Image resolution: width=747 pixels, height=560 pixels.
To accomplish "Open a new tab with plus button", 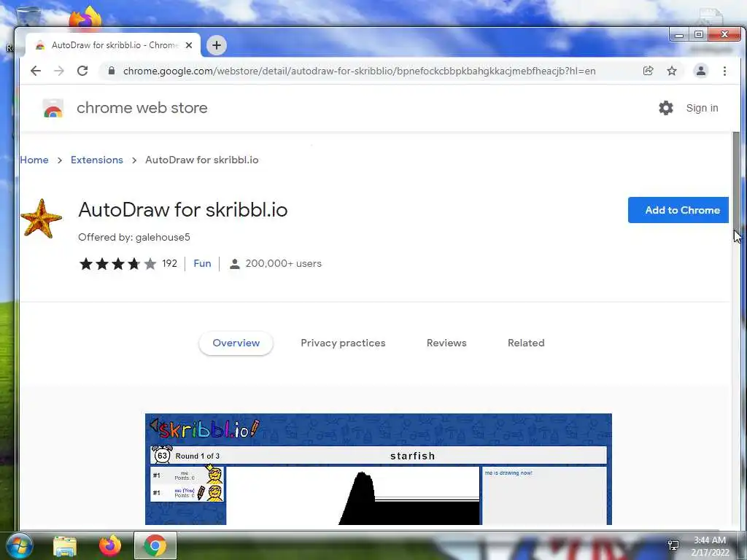I will click(x=216, y=45).
